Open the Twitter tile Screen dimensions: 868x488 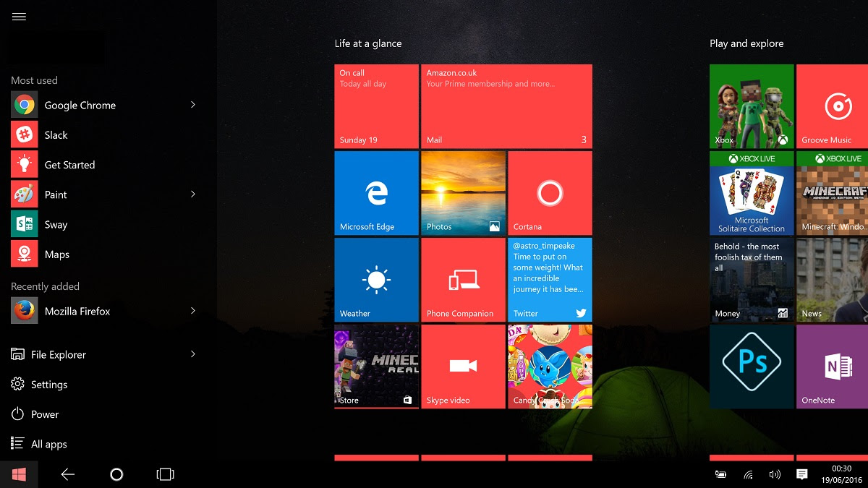point(550,280)
